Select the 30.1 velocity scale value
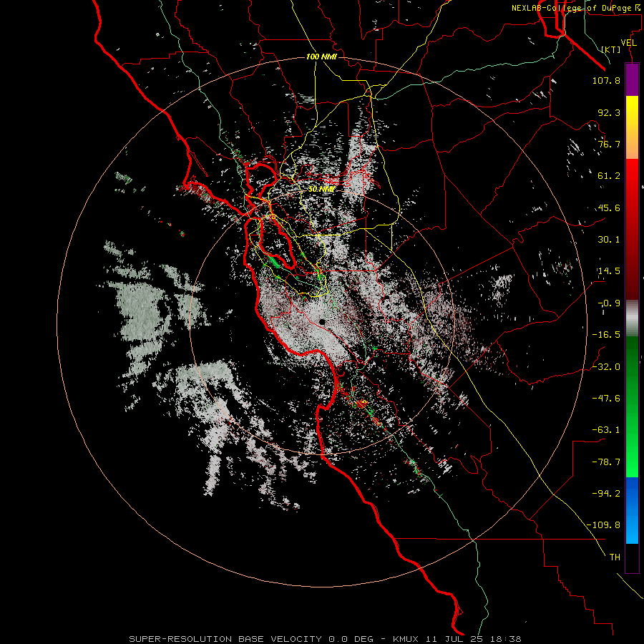The height and width of the screenshot is (644, 644). pyautogui.click(x=609, y=240)
